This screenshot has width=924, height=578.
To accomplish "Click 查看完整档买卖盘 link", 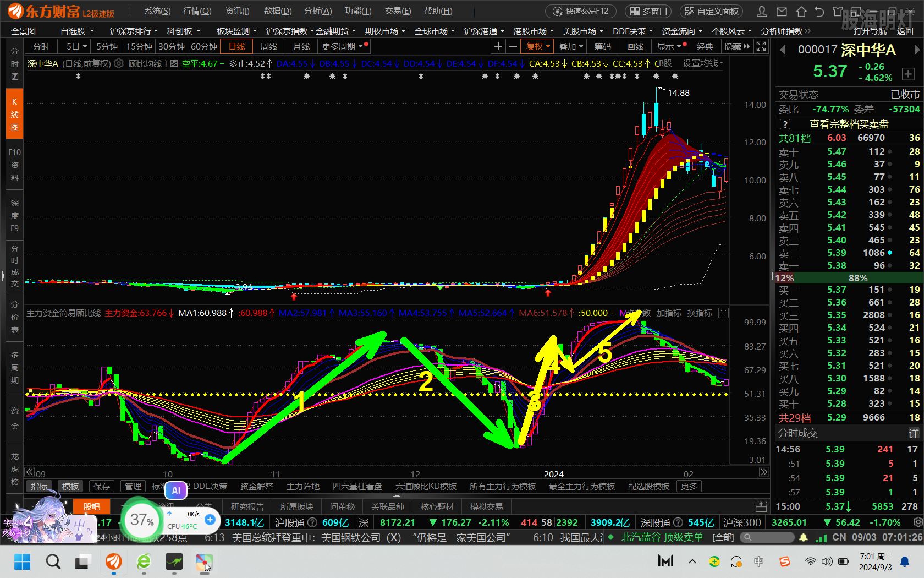I will [849, 124].
